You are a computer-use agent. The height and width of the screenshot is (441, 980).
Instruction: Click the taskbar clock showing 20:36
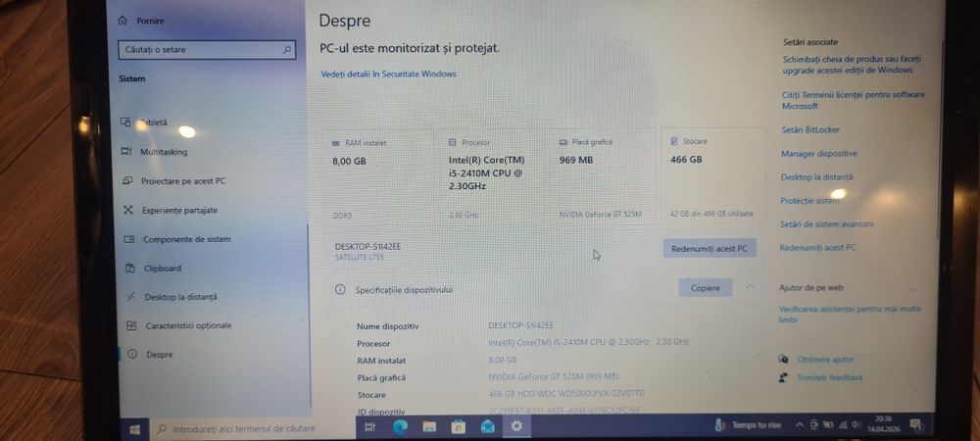(x=883, y=424)
